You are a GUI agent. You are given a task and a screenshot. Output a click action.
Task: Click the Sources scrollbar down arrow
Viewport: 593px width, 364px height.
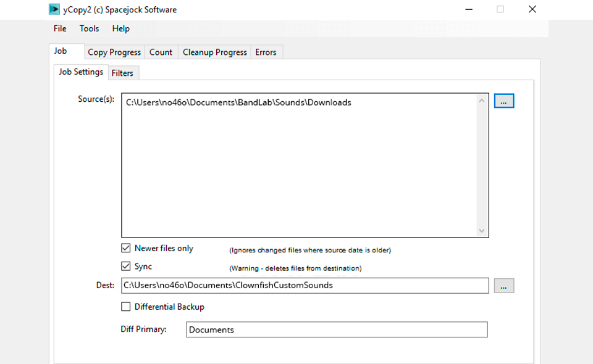[482, 230]
